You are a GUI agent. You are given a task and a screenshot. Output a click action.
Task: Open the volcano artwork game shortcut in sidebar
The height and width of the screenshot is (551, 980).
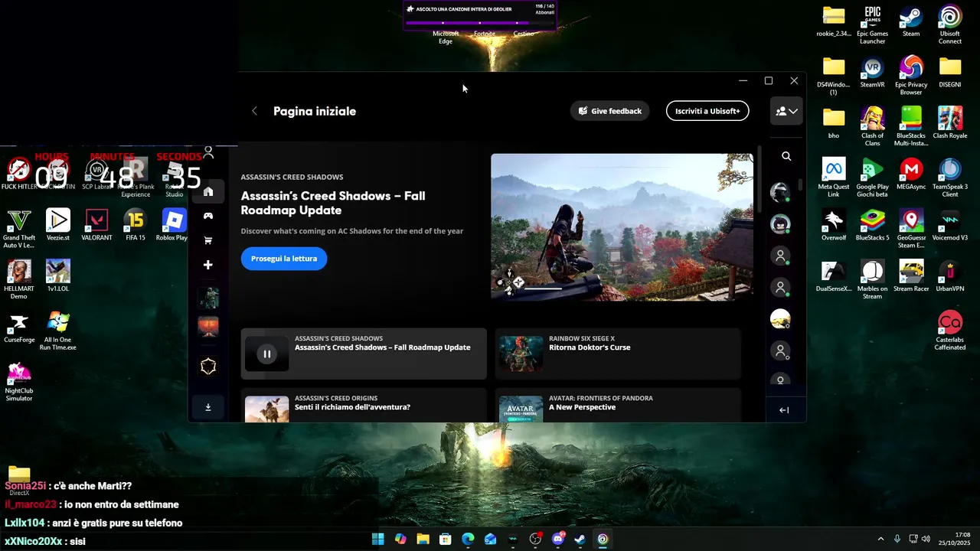(x=208, y=327)
